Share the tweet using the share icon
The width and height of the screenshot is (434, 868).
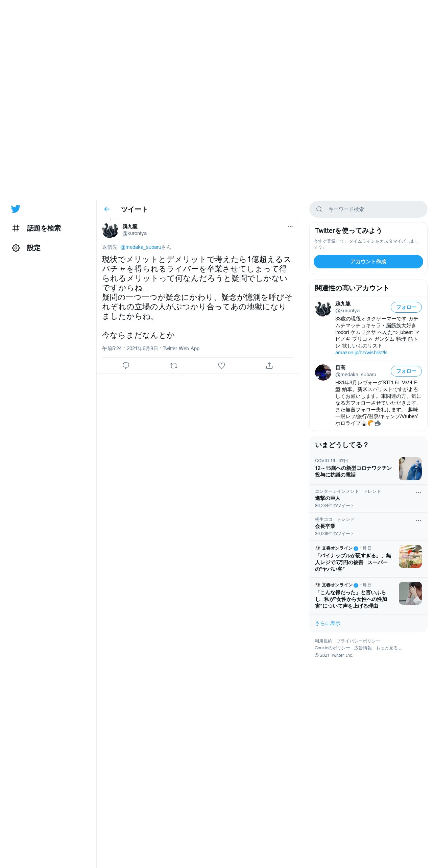point(269,365)
